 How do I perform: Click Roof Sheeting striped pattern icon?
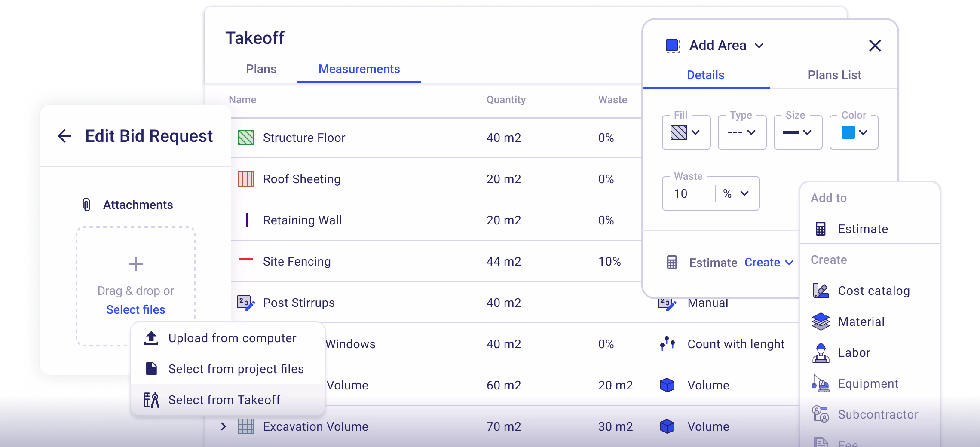[246, 179]
